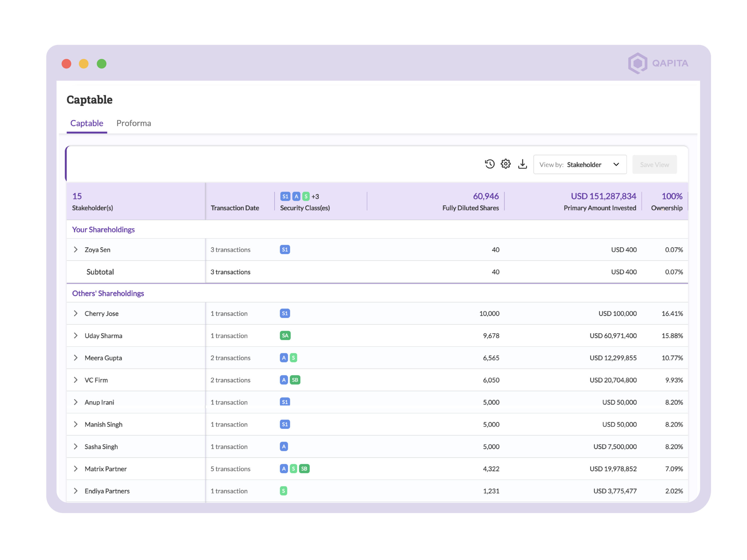Viewport: 747px width, 560px height.
Task: Click the +3 more security classes label
Action: [x=315, y=197]
